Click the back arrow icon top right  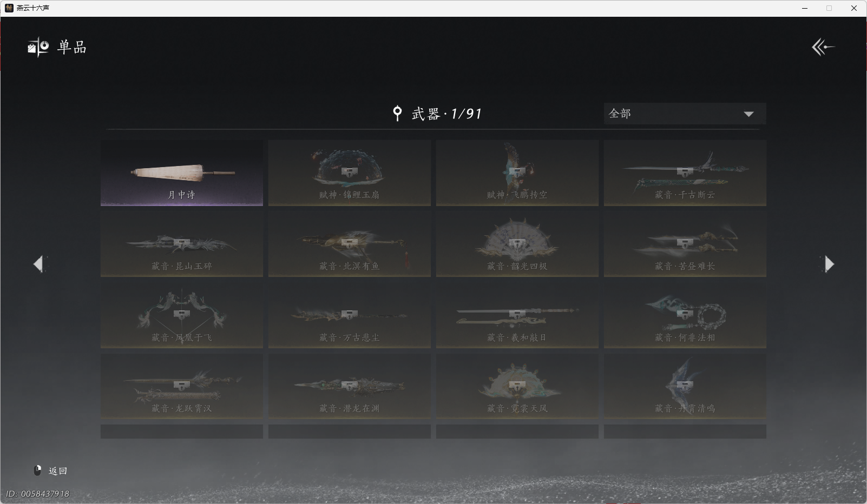click(823, 47)
